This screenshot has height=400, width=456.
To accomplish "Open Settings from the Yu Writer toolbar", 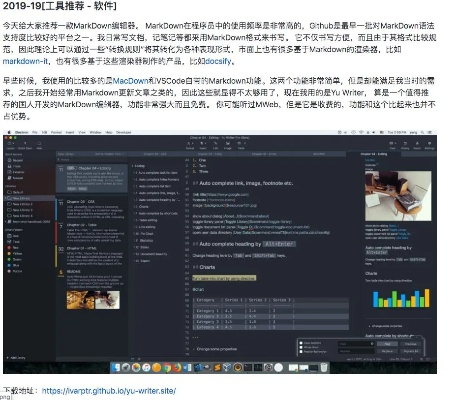I will (x=429, y=145).
